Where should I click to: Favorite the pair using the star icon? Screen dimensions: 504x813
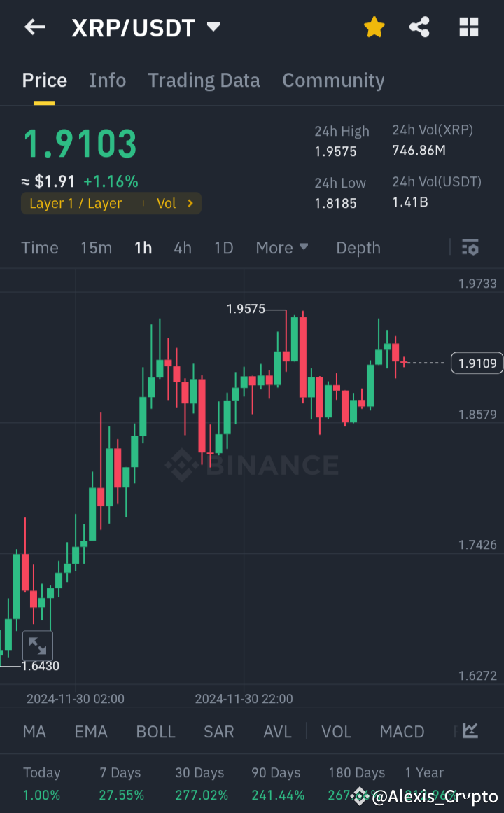pyautogui.click(x=374, y=27)
